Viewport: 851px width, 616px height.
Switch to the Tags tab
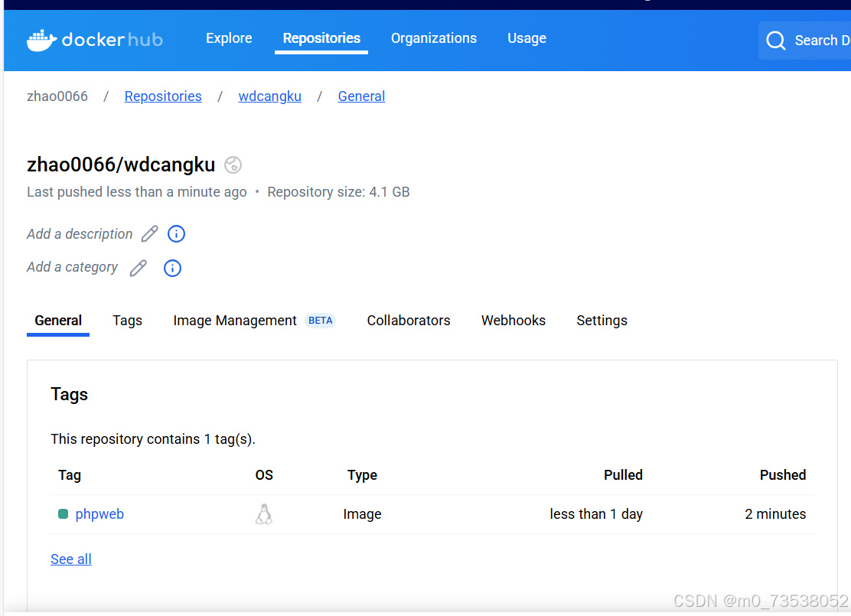pyautogui.click(x=127, y=320)
